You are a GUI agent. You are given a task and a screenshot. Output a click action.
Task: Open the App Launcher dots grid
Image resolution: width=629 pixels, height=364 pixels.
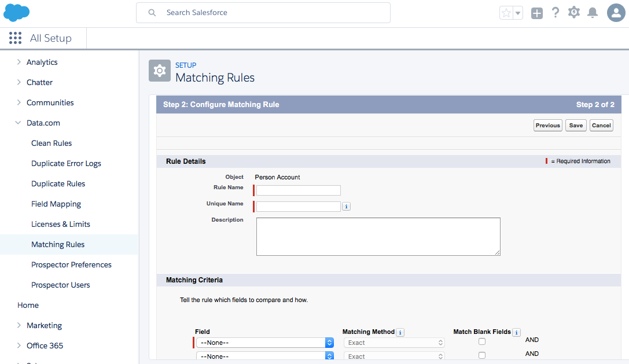click(15, 38)
